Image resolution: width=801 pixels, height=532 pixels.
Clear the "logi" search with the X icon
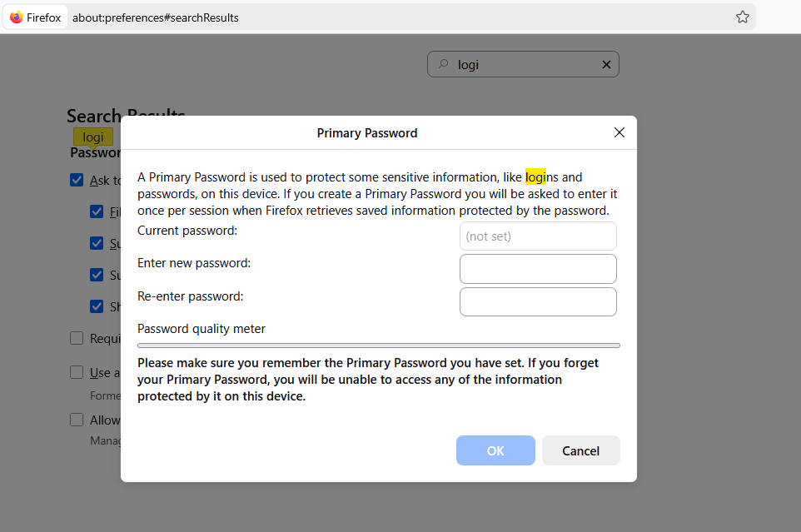606,64
